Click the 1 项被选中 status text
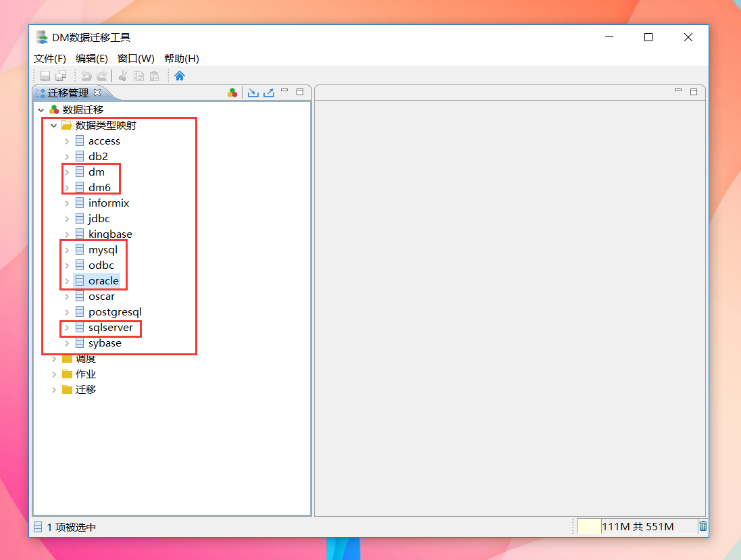The image size is (741, 560). pyautogui.click(x=72, y=528)
